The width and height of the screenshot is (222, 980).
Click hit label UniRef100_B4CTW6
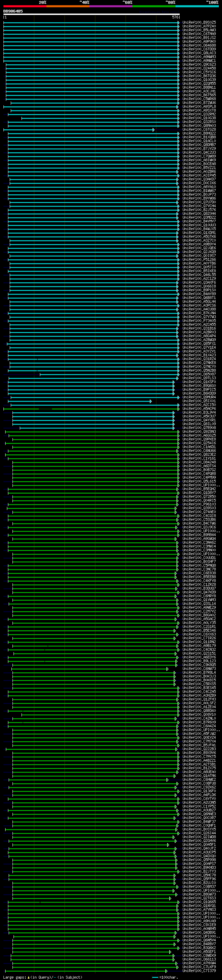[199, 523]
